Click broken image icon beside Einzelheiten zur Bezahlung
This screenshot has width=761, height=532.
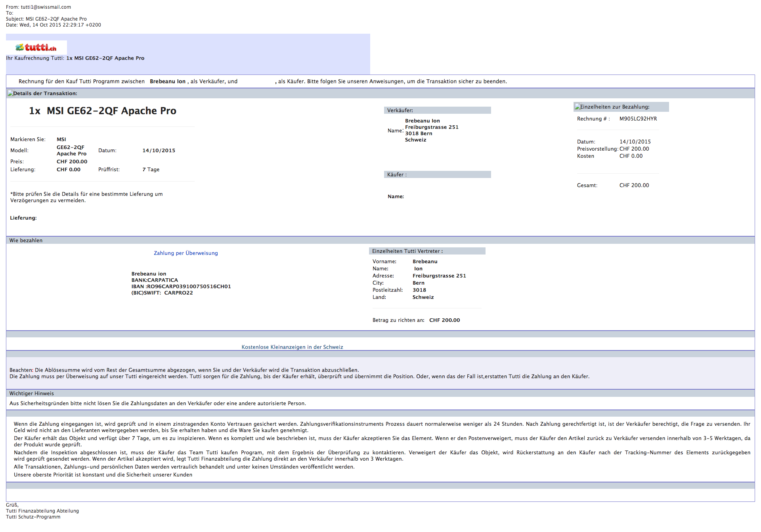577,107
